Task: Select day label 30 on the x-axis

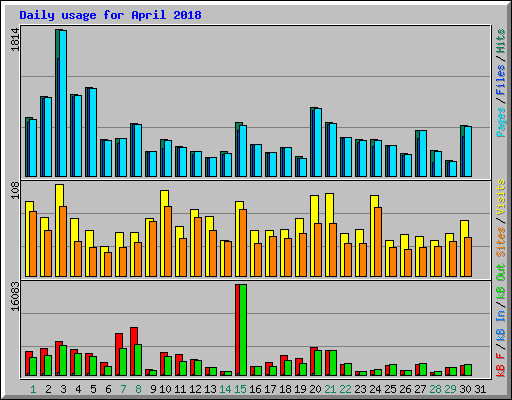Action: coord(465,389)
